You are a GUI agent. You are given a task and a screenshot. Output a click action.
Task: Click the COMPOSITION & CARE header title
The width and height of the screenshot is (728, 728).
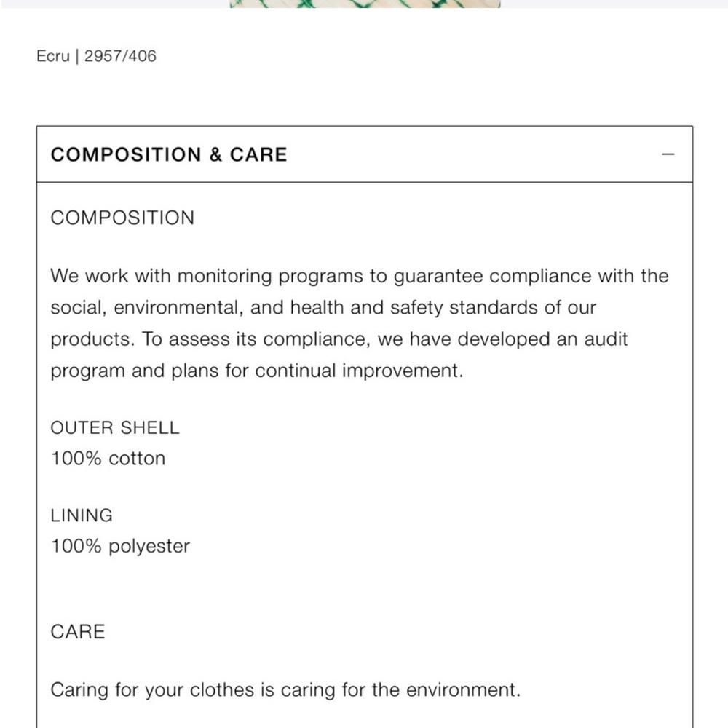click(x=169, y=154)
